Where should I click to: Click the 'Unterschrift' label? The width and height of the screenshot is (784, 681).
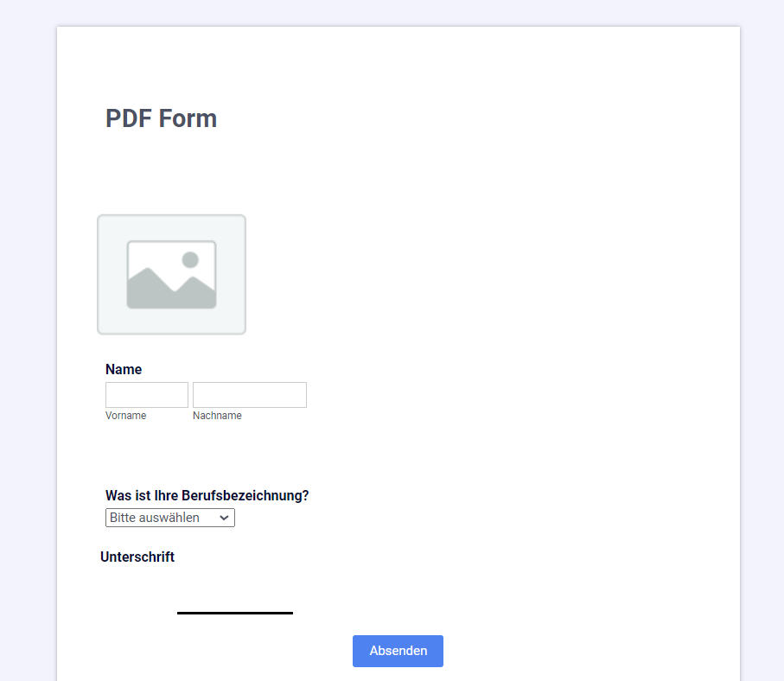(x=137, y=557)
